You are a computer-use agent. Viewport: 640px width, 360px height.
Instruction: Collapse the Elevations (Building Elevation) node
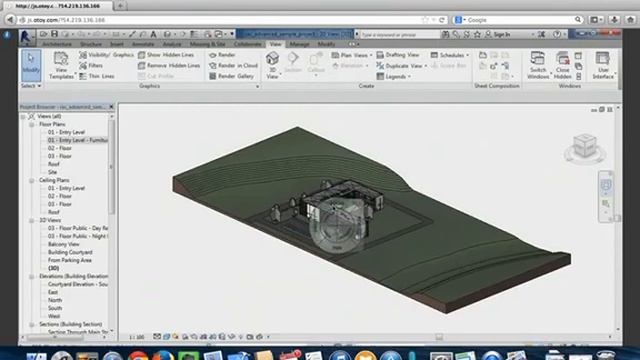(x=31, y=277)
